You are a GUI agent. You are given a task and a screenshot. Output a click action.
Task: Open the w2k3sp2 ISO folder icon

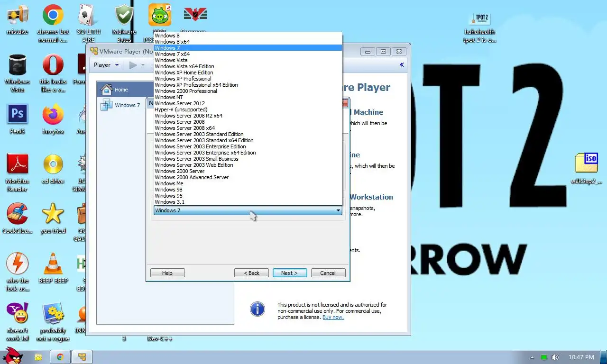[x=586, y=168]
